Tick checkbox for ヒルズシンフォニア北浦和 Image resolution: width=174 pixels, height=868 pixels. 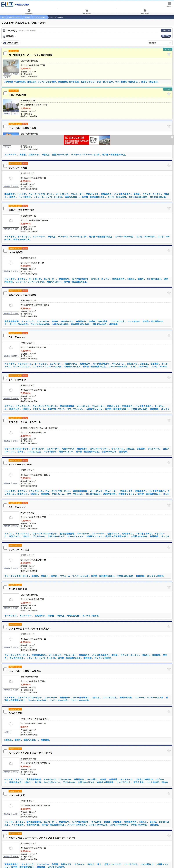click(x=5, y=293)
